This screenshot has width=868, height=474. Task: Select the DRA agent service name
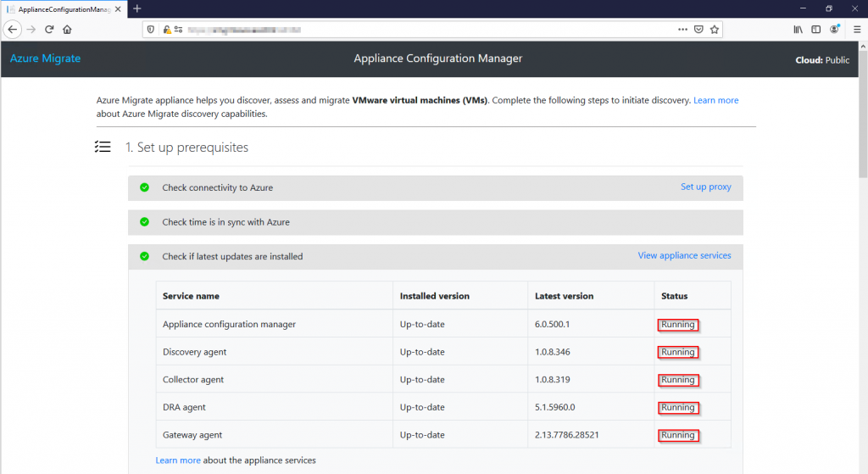184,407
